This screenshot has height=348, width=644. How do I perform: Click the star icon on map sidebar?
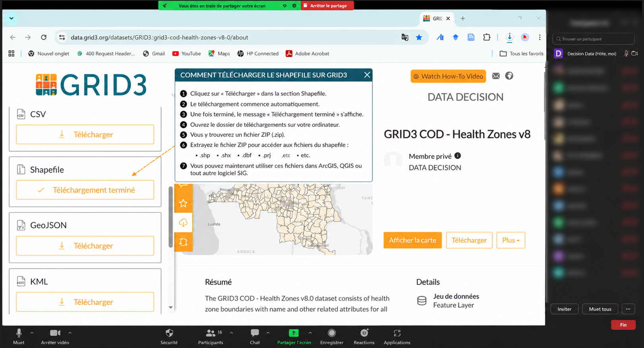[183, 203]
